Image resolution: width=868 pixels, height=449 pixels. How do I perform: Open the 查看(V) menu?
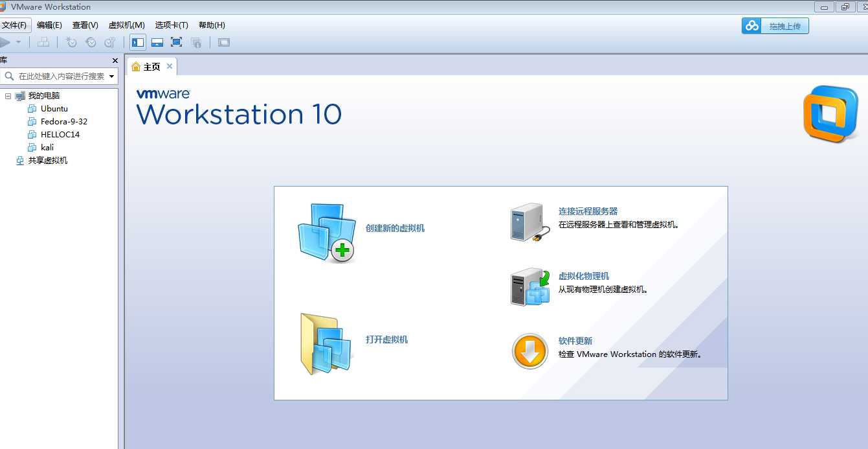click(x=85, y=25)
